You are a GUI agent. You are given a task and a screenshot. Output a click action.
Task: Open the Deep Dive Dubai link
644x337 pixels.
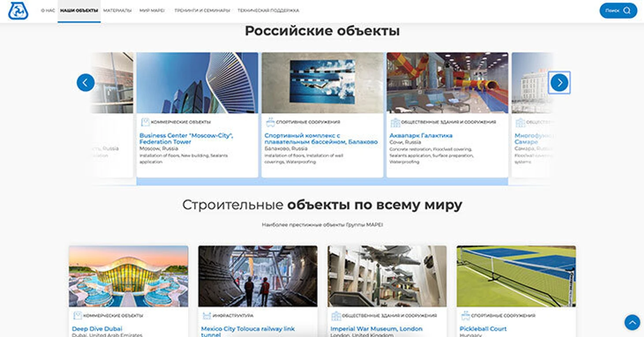tap(97, 329)
